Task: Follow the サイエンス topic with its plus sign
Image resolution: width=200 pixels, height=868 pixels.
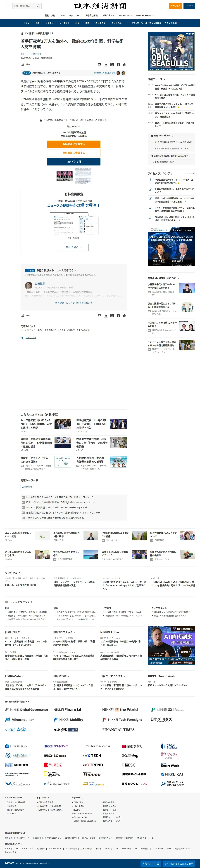Action: coord(22,337)
